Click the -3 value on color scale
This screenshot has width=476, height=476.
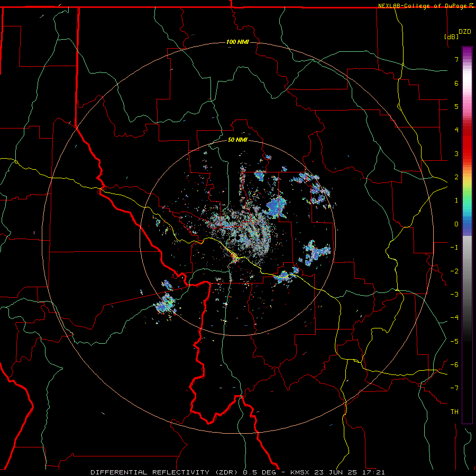click(454, 294)
